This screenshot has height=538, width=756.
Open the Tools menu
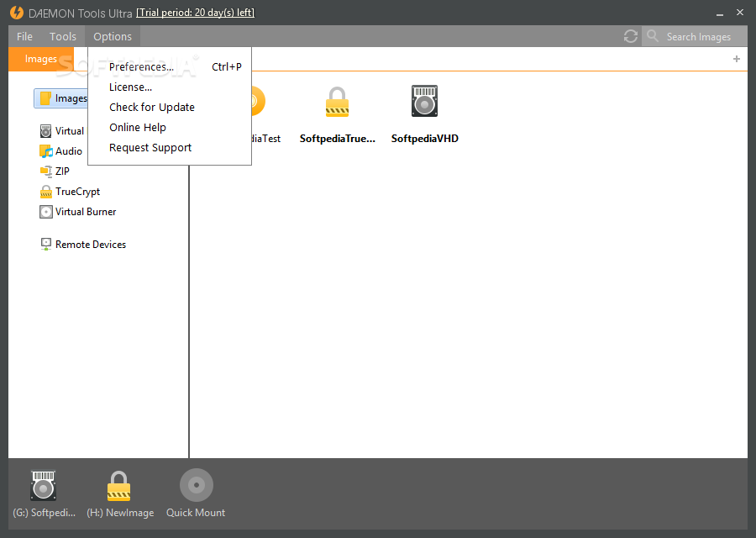63,37
